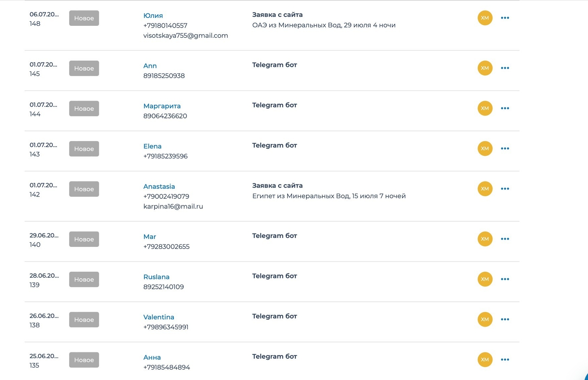The image size is (588, 380).
Task: Select the ОАЭ из Минеральных Вод request text
Action: tap(324, 25)
